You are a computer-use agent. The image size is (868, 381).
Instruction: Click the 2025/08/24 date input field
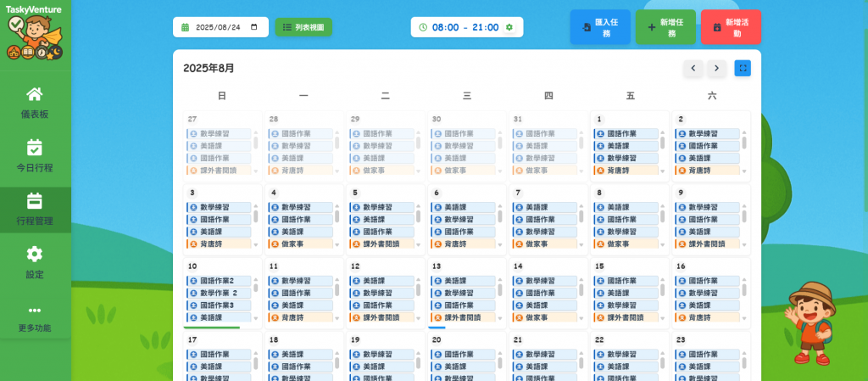tap(221, 27)
